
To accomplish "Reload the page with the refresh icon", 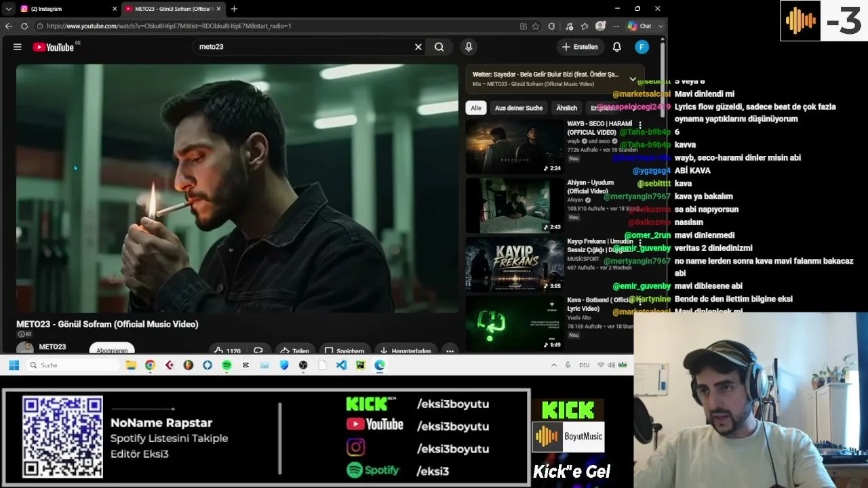I will click(x=24, y=26).
